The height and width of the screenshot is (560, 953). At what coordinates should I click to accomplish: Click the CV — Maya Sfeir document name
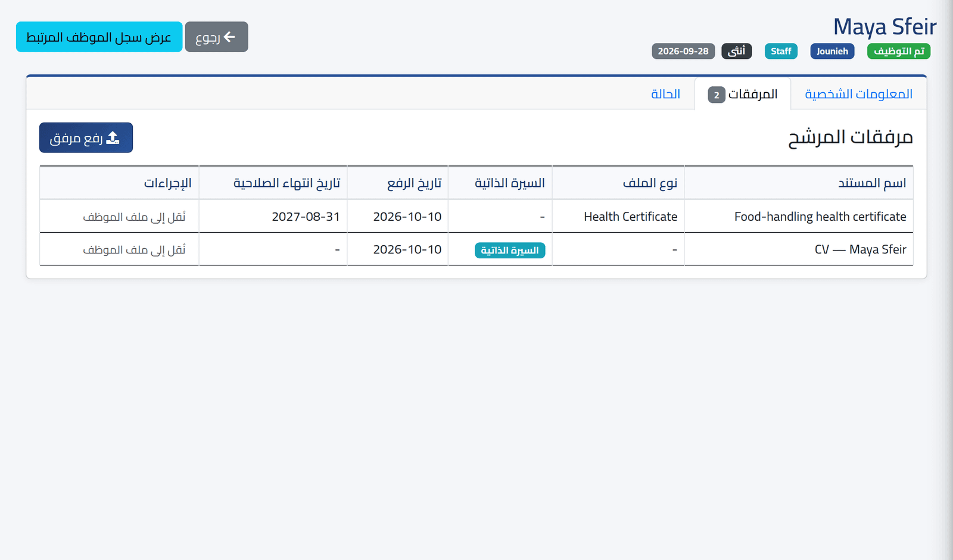860,249
